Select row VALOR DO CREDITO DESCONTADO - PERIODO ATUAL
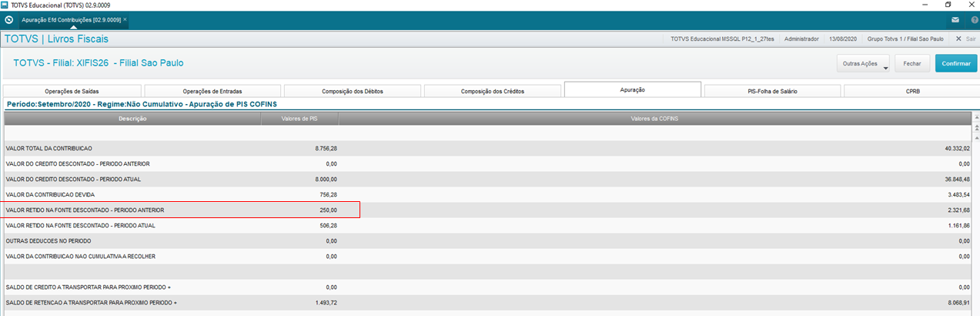The image size is (980, 316). (x=488, y=179)
